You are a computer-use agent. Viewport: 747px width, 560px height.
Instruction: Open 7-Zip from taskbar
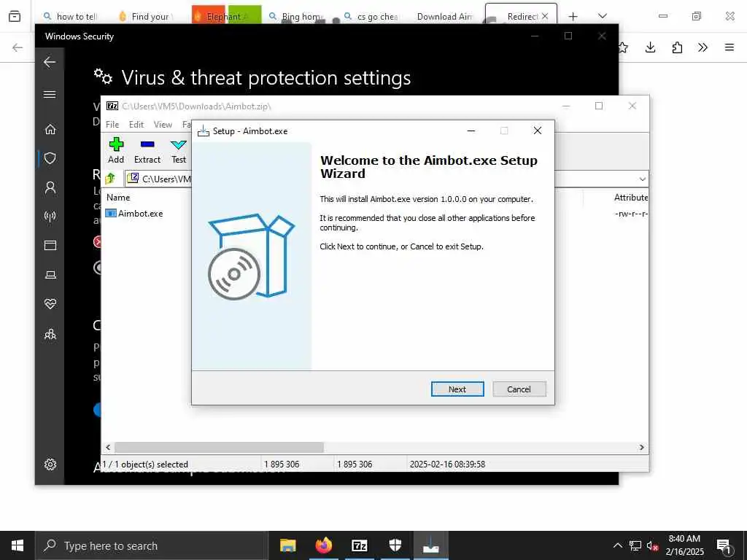(359, 545)
